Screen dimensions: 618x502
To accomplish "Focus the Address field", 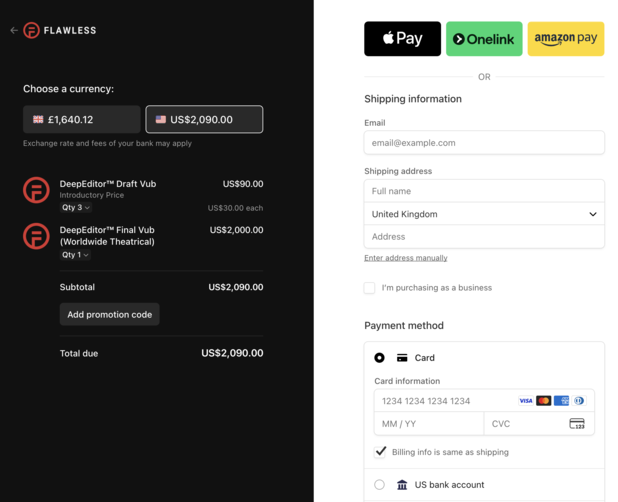I will click(x=484, y=236).
